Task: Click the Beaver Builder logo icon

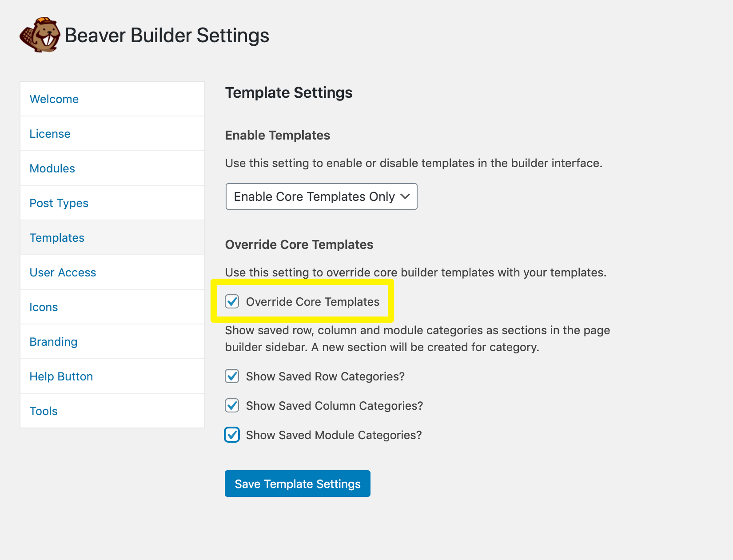Action: click(40, 35)
